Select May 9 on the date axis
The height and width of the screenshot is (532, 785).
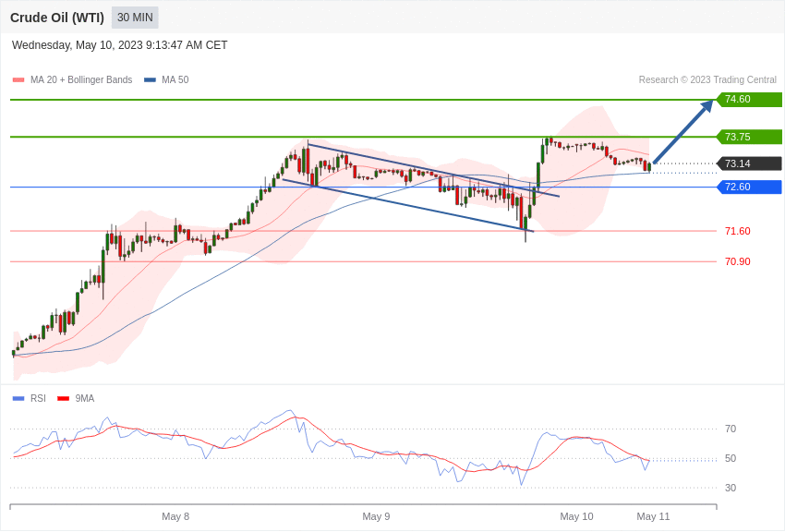pyautogui.click(x=376, y=516)
